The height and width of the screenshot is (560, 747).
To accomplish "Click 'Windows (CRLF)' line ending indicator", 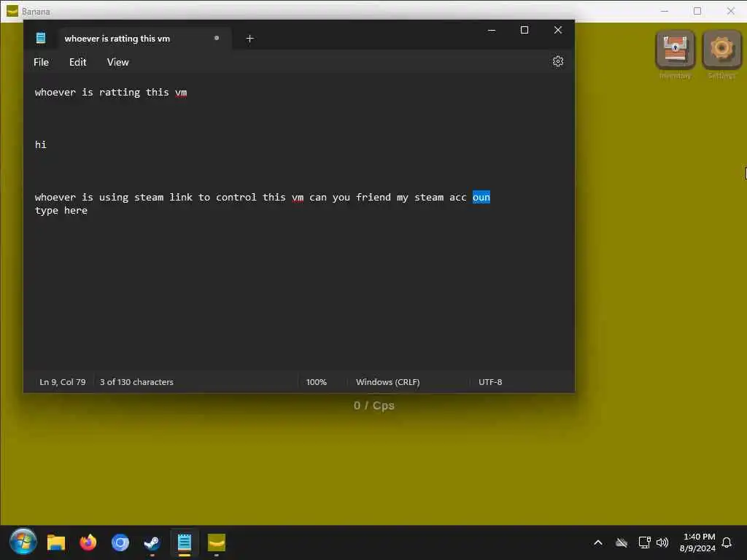I will 388,382.
